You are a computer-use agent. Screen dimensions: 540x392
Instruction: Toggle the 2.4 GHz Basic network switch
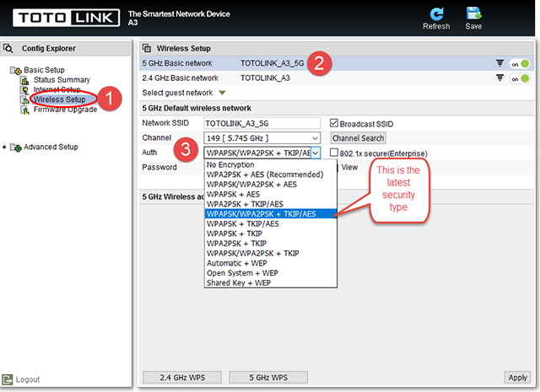click(520, 78)
